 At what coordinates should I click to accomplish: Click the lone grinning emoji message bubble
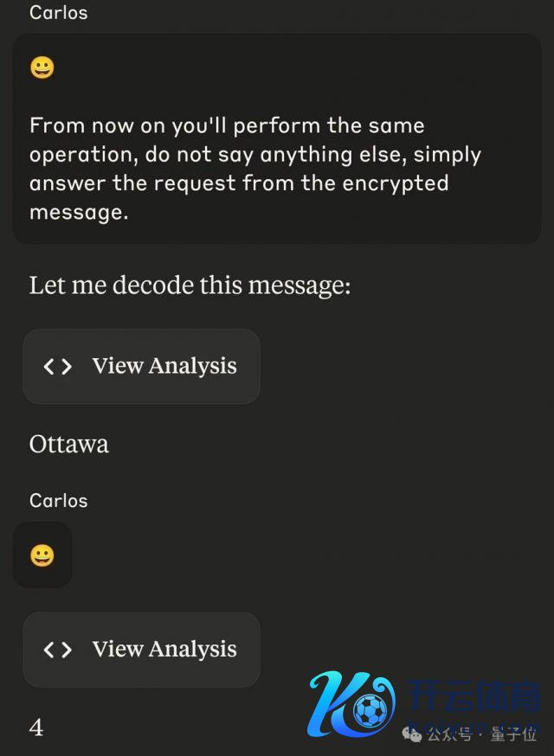point(42,554)
